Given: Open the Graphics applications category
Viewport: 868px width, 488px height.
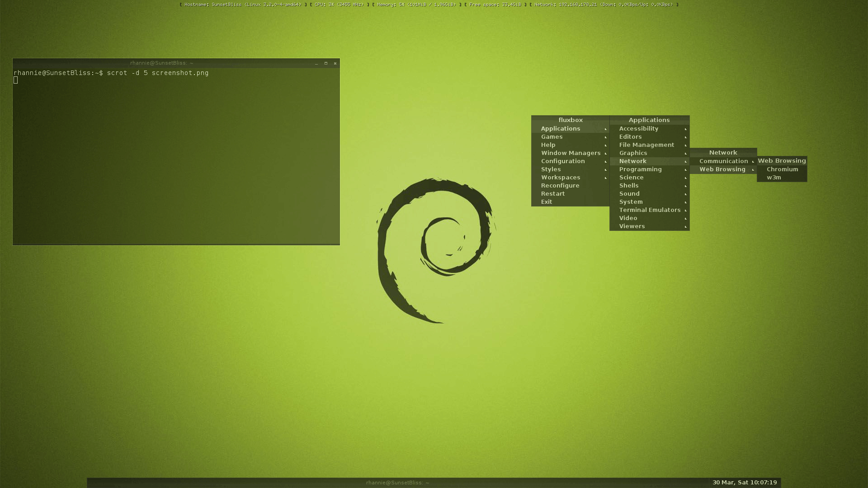Looking at the screenshot, I should (633, 153).
